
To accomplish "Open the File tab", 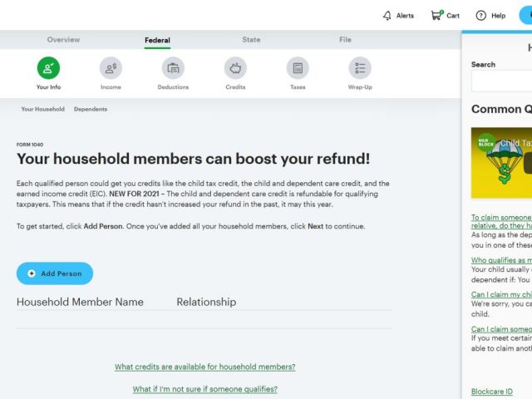I will point(345,40).
